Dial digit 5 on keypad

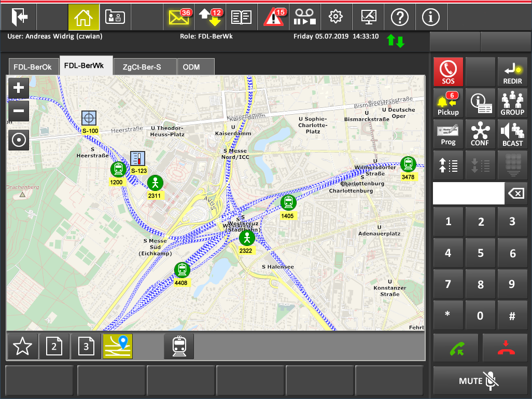click(481, 253)
